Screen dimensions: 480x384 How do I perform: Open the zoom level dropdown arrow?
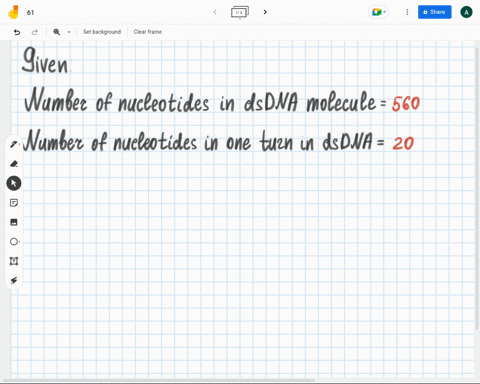(x=69, y=32)
